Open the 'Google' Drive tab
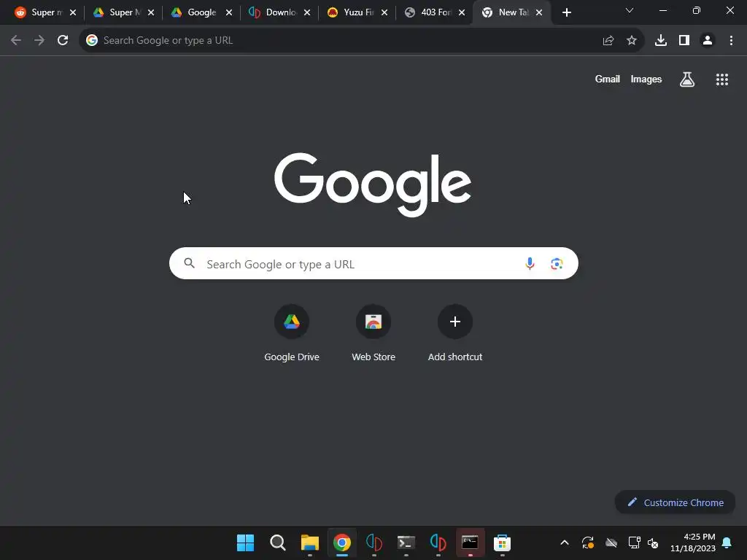Screen dimensions: 747x560 click(x=196, y=12)
